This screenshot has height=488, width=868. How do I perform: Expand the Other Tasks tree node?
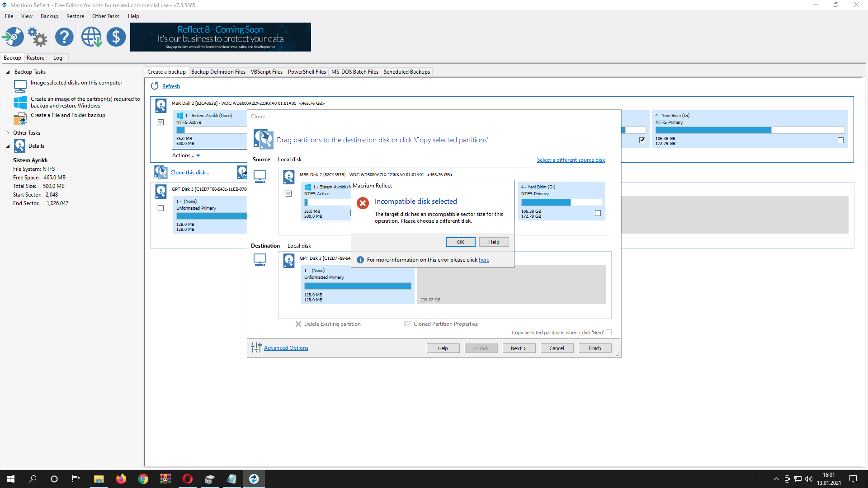click(x=8, y=133)
